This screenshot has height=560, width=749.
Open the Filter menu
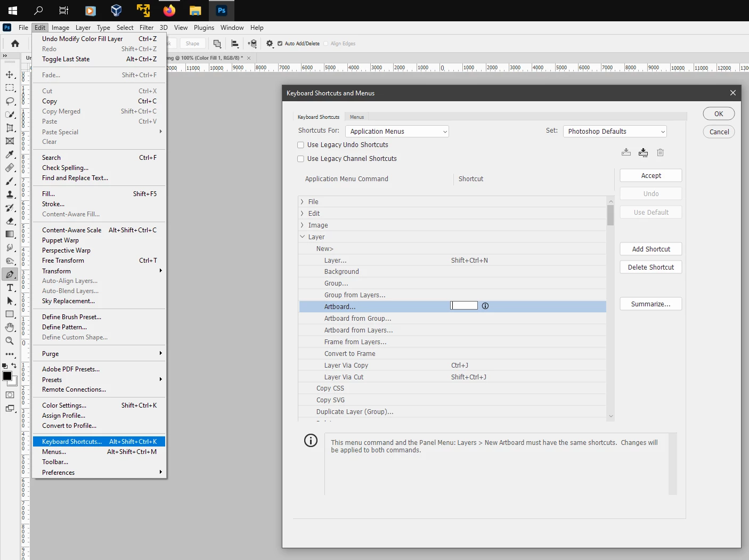coord(146,28)
